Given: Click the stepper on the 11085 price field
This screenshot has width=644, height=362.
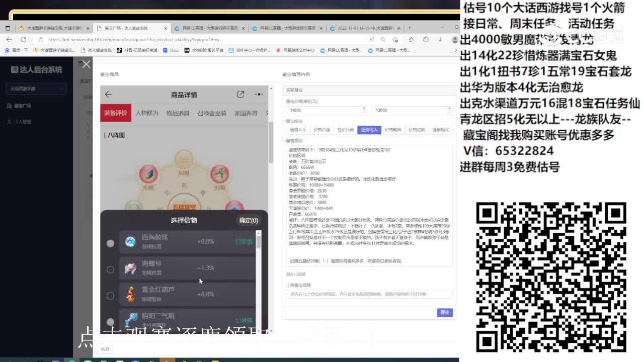Looking at the screenshot, I should pos(363,110).
